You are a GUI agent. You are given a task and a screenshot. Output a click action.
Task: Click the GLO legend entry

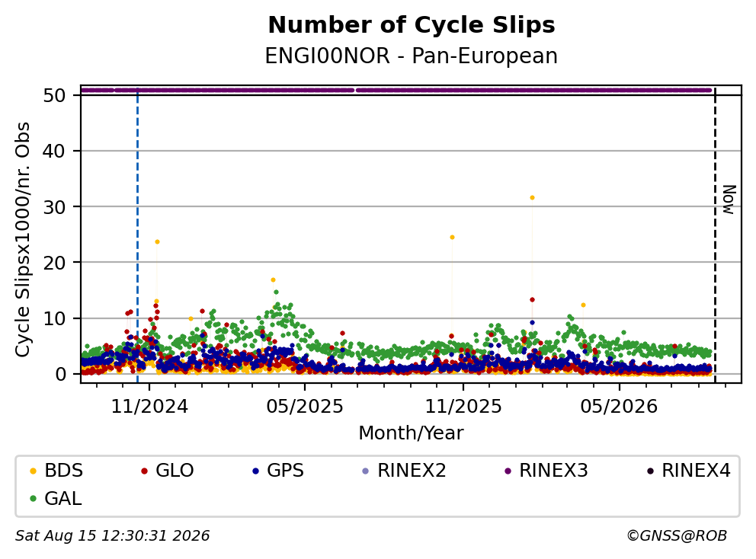coord(168,471)
